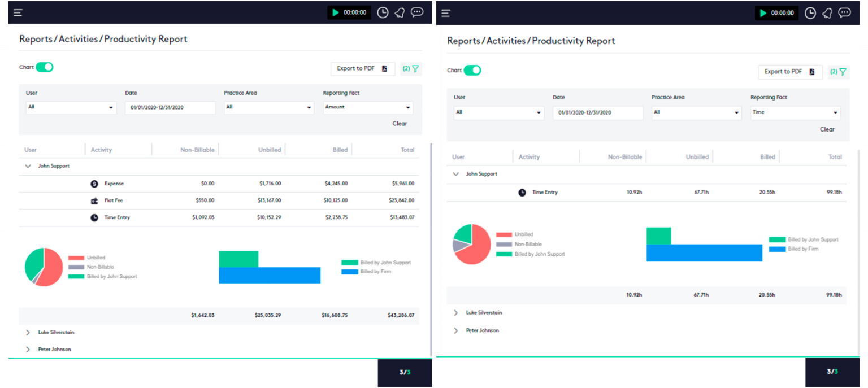Click PDF icon on the left Export to PDF button
Screen dimensions: 868x388
[385, 69]
